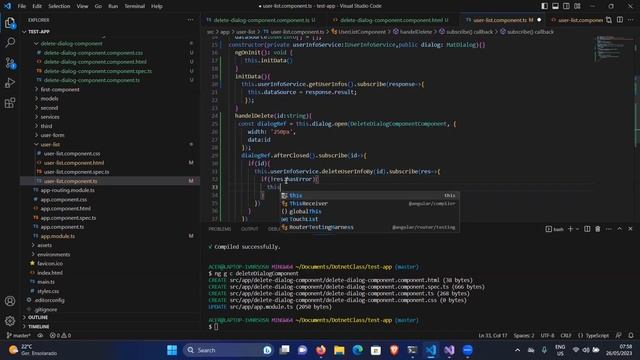The image size is (640, 360).
Task: Open app-routing.module.ts file
Action: click(x=67, y=190)
